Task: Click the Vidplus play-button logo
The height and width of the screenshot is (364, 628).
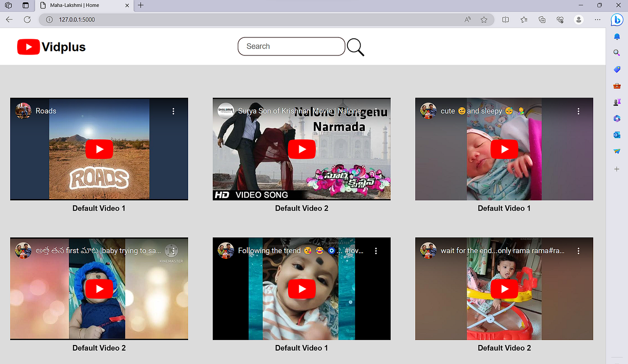Action: tap(28, 46)
